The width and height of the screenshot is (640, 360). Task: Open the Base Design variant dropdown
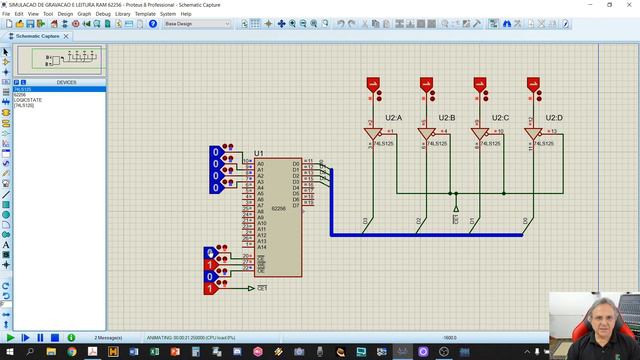coord(197,24)
